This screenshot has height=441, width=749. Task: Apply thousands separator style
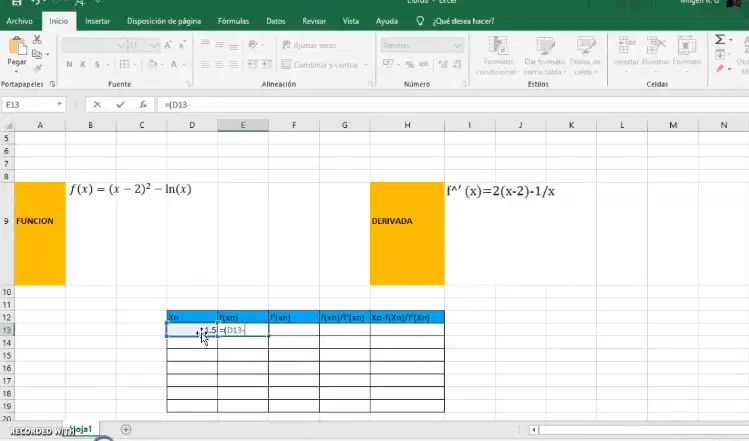click(424, 64)
